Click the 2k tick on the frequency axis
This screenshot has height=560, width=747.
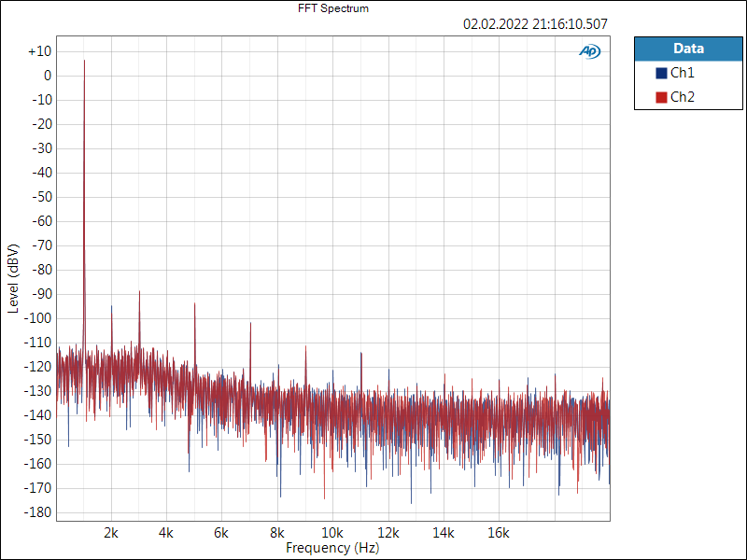point(111,533)
